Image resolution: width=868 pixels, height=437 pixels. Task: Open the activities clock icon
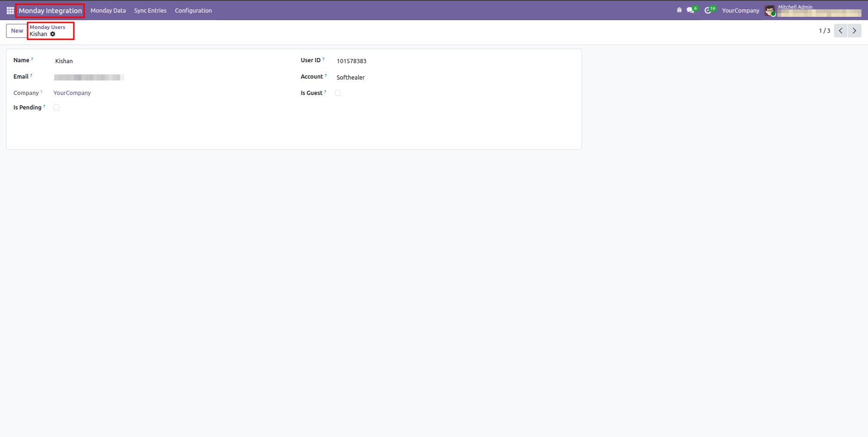708,10
